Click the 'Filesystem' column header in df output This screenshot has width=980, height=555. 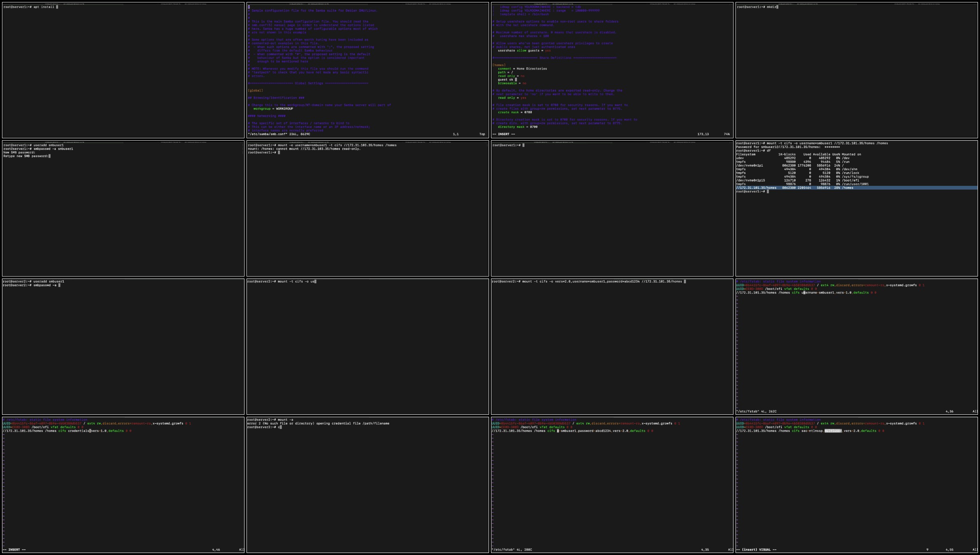coord(746,154)
